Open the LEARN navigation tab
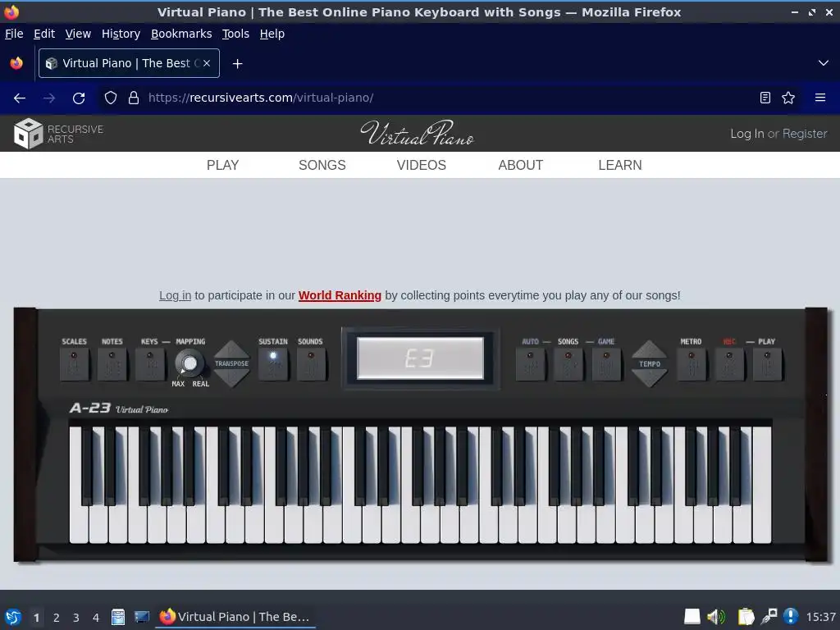Viewport: 840px width, 630px height. (620, 165)
